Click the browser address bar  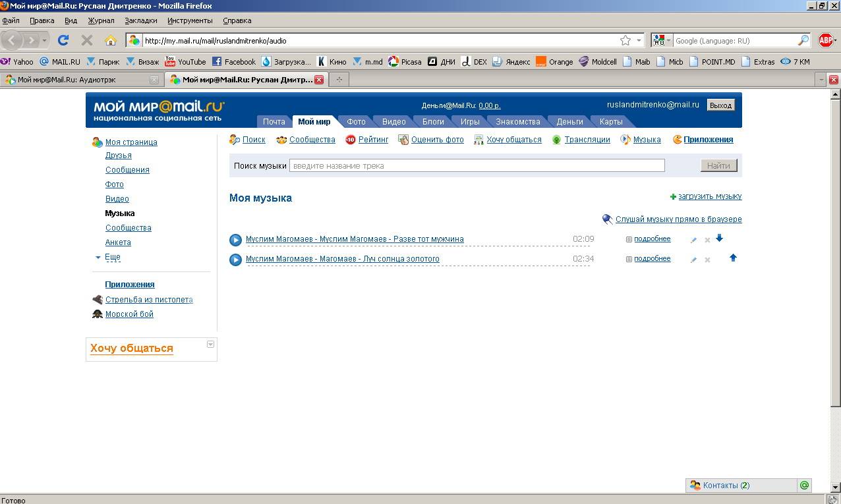point(380,40)
